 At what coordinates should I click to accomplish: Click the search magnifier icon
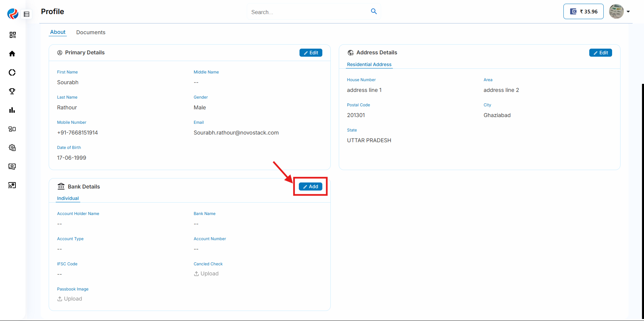point(374,12)
